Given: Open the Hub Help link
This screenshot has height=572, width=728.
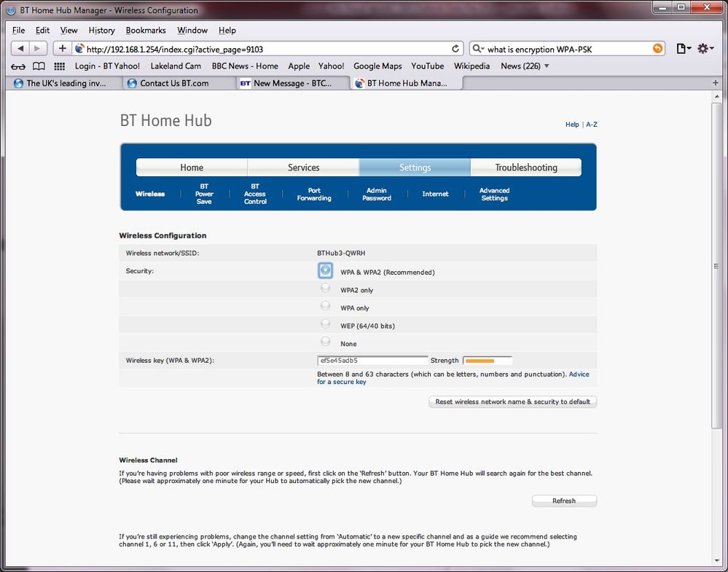Looking at the screenshot, I should point(572,125).
